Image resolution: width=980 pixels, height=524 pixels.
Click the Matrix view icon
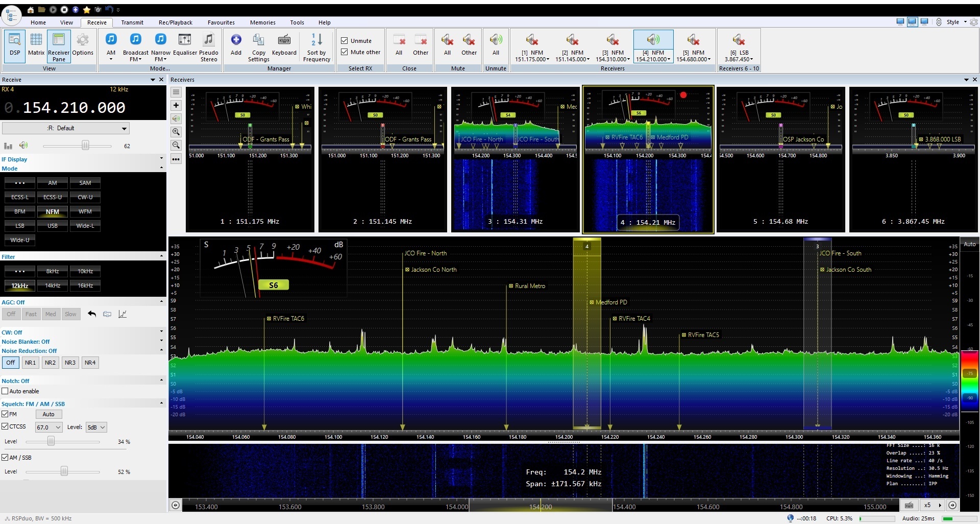point(36,45)
